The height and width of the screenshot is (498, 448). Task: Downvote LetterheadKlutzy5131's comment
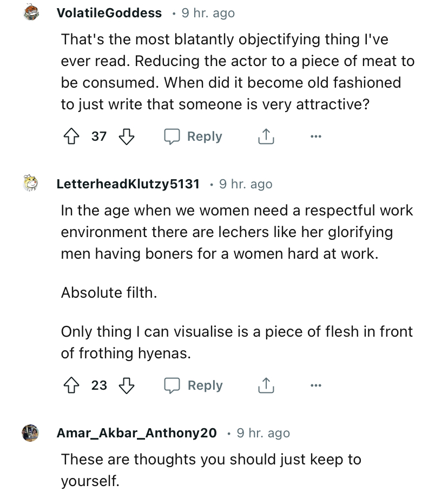[x=126, y=385]
